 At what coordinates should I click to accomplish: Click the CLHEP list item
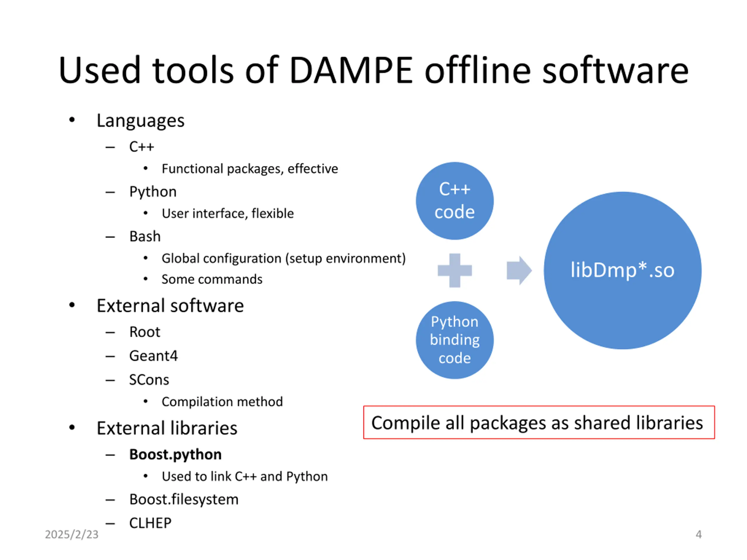tap(150, 523)
